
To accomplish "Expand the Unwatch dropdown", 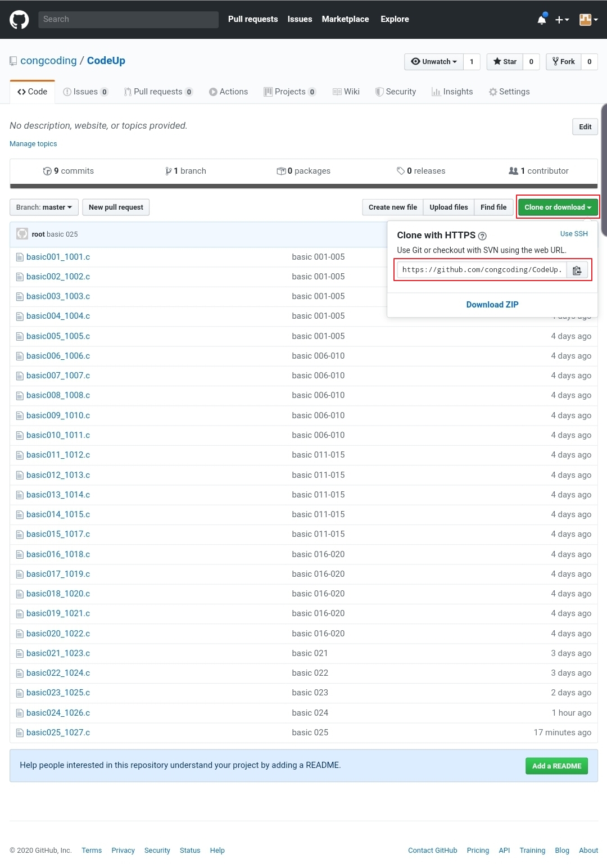I will (434, 62).
